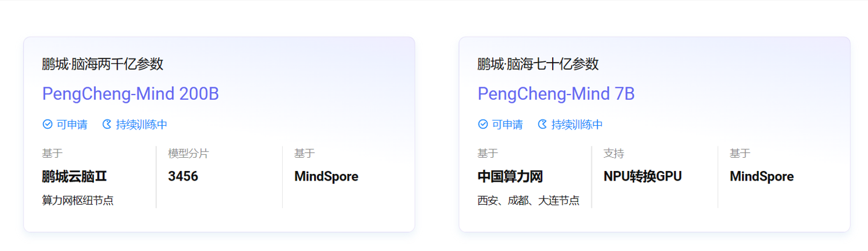The width and height of the screenshot is (868, 251).
Task: Select the 中国算力网 heading
Action: tap(510, 176)
